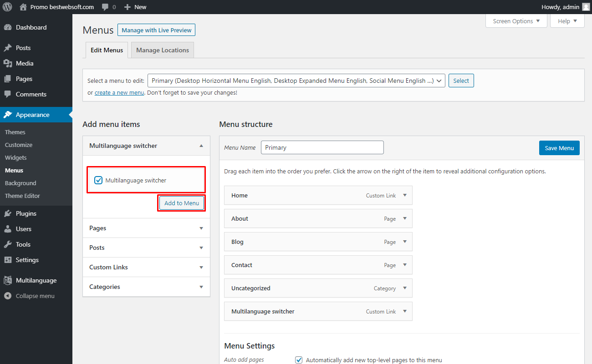Open Customize under Appearance
The width and height of the screenshot is (592, 364).
click(19, 145)
